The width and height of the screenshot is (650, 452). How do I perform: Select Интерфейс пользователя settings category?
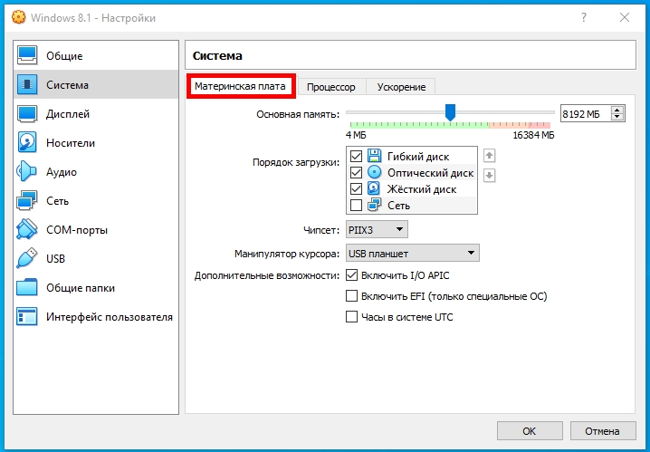click(96, 317)
